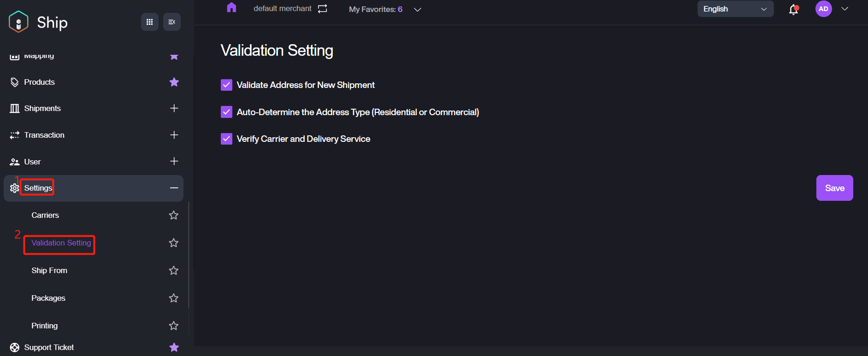The width and height of the screenshot is (868, 356).
Task: Uncheck Validate Address for New Shipment
Action: [x=226, y=85]
